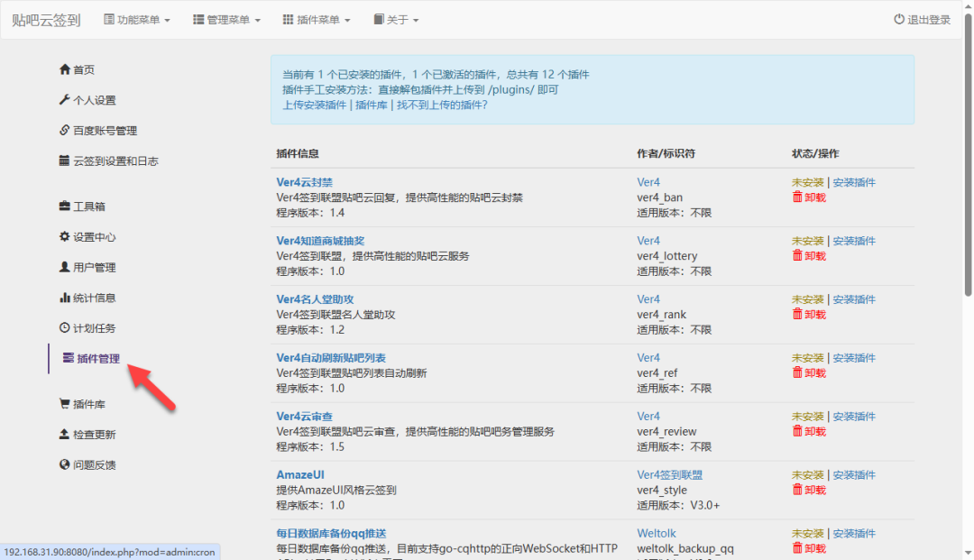This screenshot has height=560, width=974.
Task: Open the 关于 menu
Action: click(396, 20)
